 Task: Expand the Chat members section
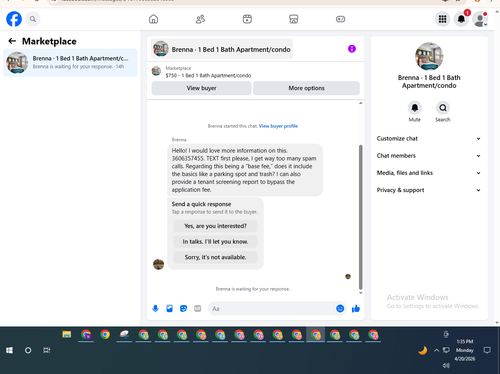tap(429, 156)
